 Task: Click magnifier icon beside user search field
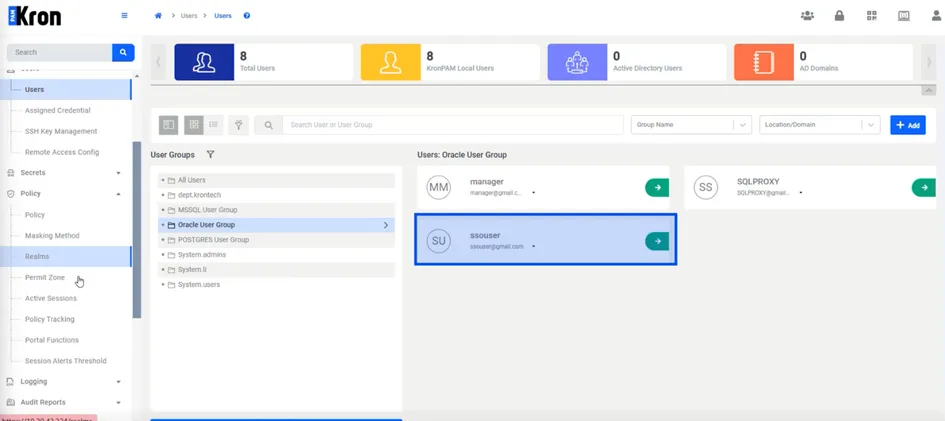point(269,125)
